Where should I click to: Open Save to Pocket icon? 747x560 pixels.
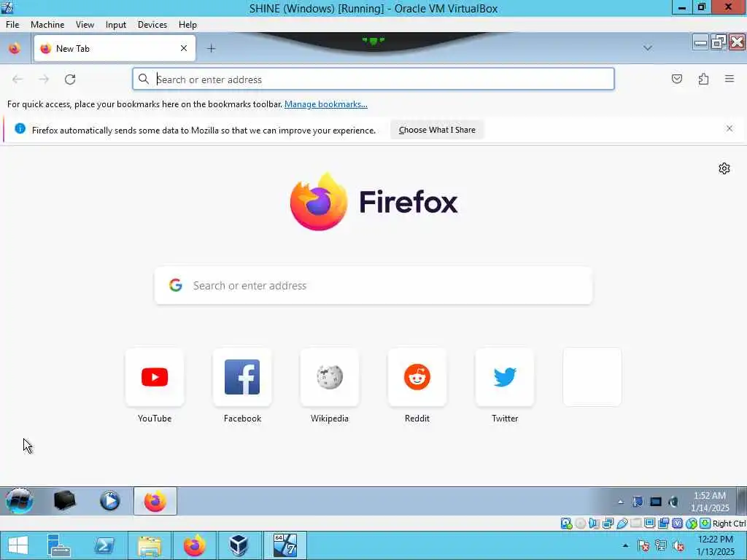click(677, 79)
